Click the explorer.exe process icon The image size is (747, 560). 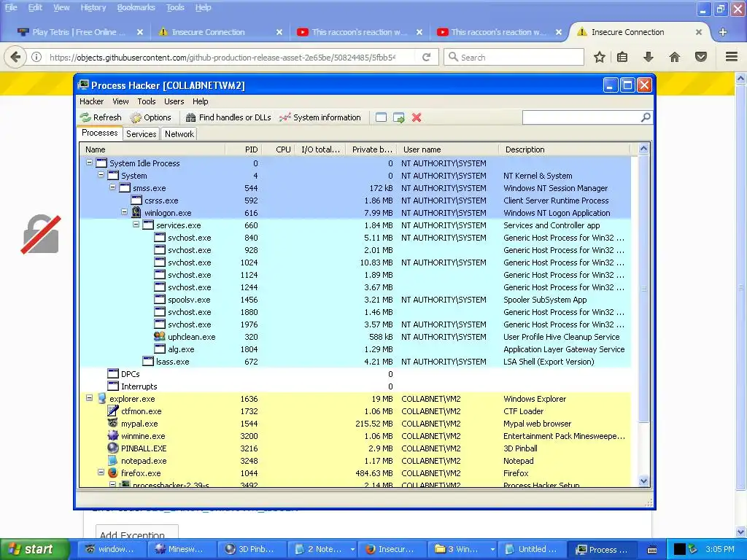click(102, 398)
